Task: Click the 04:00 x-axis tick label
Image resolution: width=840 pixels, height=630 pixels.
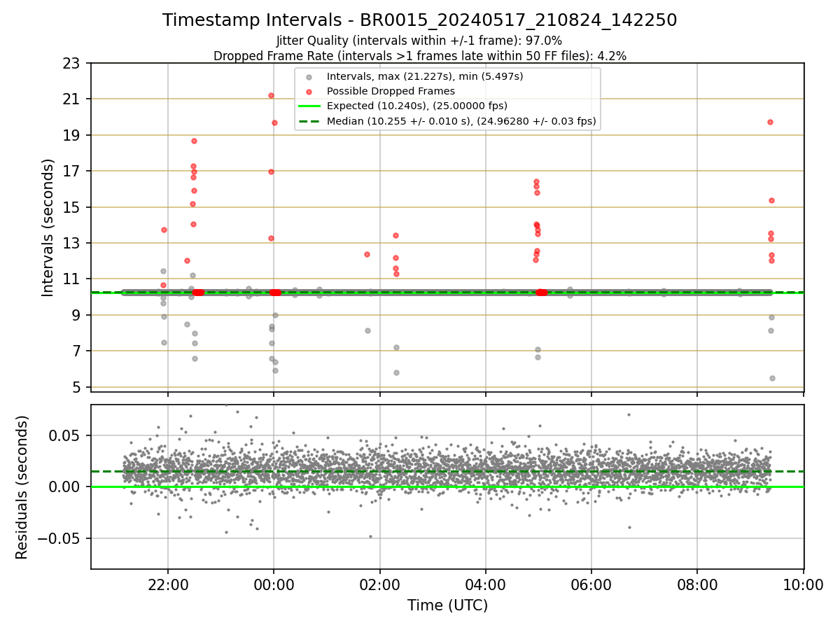Action: (486, 585)
